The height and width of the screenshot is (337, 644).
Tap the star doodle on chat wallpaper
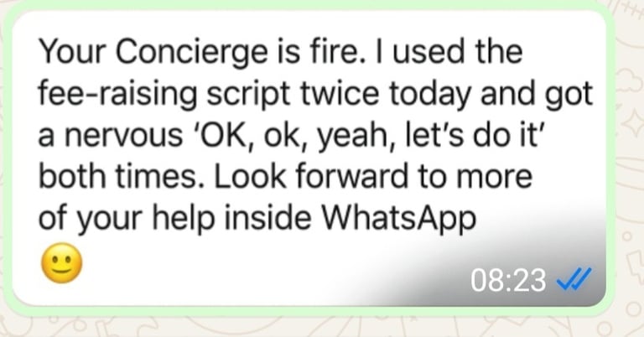click(x=631, y=123)
